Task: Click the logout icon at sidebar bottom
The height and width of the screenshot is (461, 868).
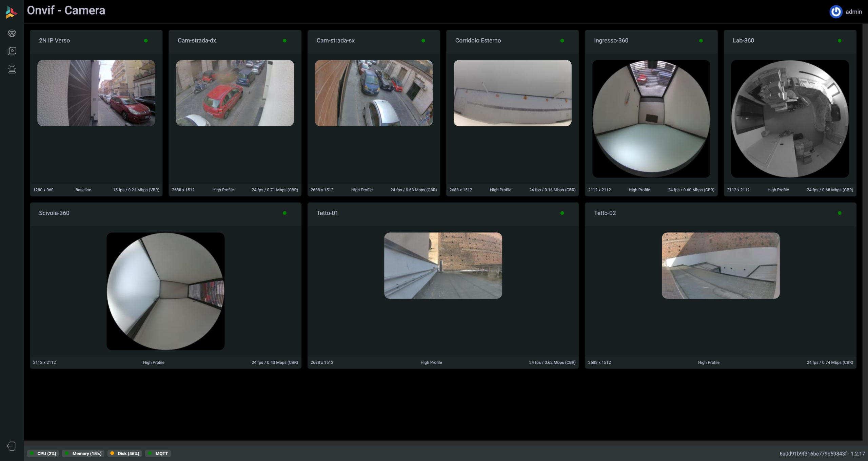Action: coord(11,446)
